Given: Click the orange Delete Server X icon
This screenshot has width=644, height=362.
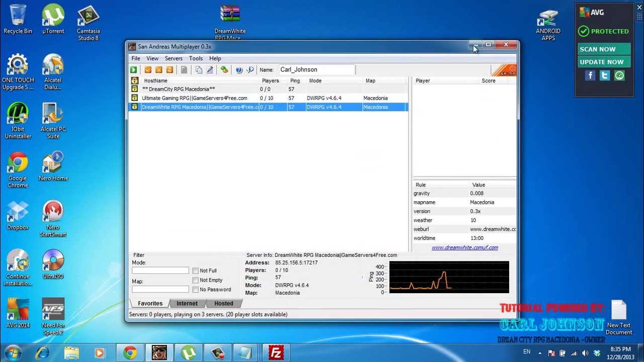Looking at the screenshot, I should point(159,70).
